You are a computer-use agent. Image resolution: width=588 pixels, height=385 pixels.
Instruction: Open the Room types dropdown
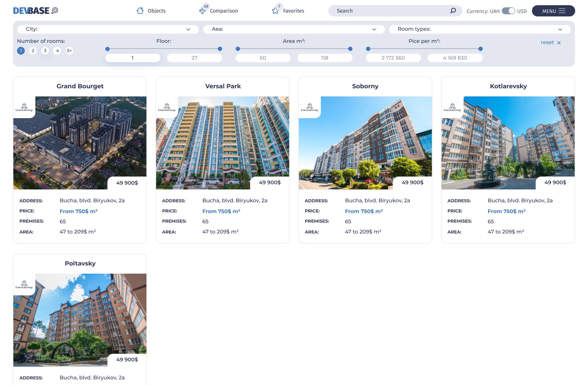click(x=480, y=29)
